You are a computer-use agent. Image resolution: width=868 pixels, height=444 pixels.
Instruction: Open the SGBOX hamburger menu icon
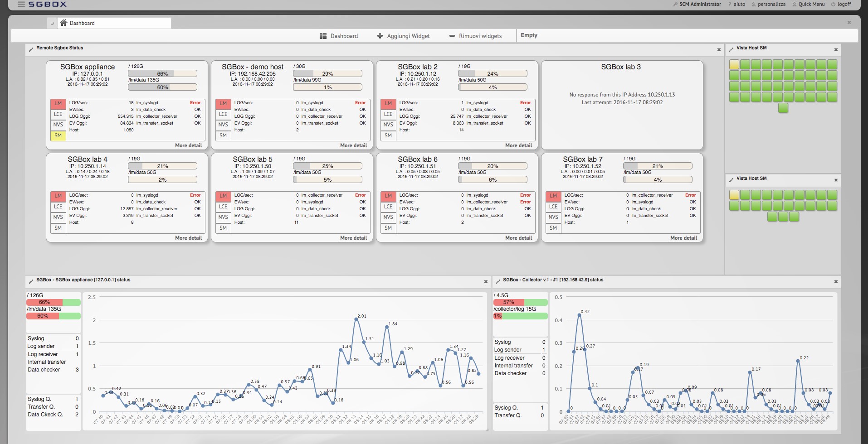[x=21, y=4]
